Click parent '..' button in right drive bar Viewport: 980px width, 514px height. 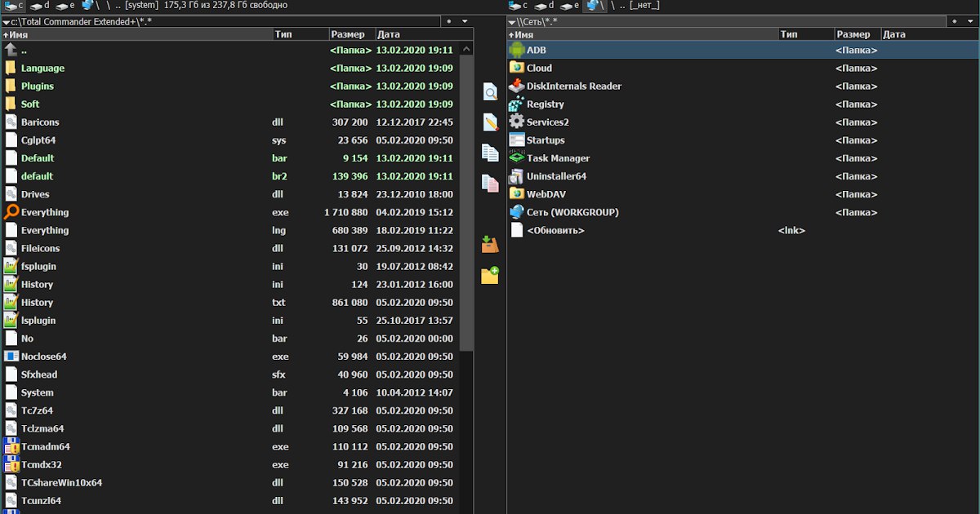pyautogui.click(x=621, y=6)
